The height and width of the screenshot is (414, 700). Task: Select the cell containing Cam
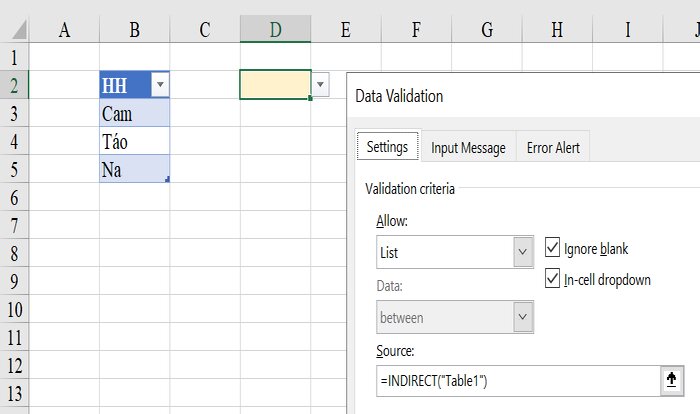click(x=134, y=113)
